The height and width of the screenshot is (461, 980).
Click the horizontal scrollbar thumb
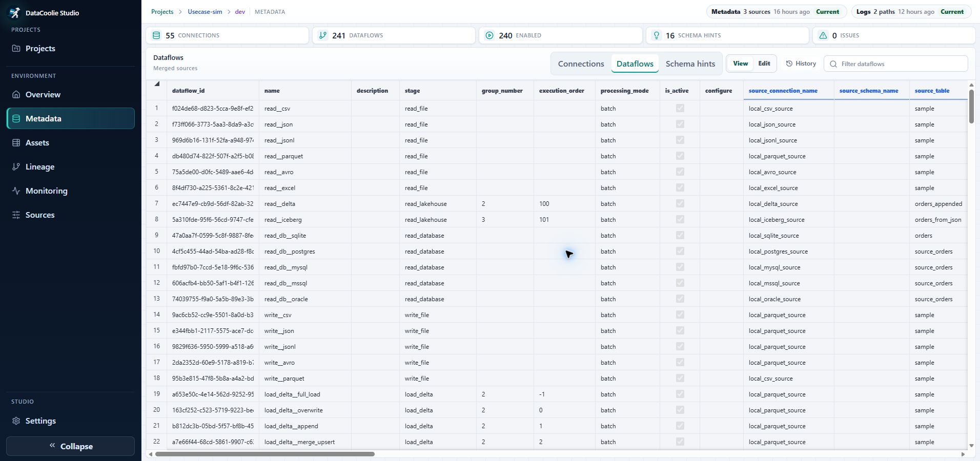pos(265,454)
